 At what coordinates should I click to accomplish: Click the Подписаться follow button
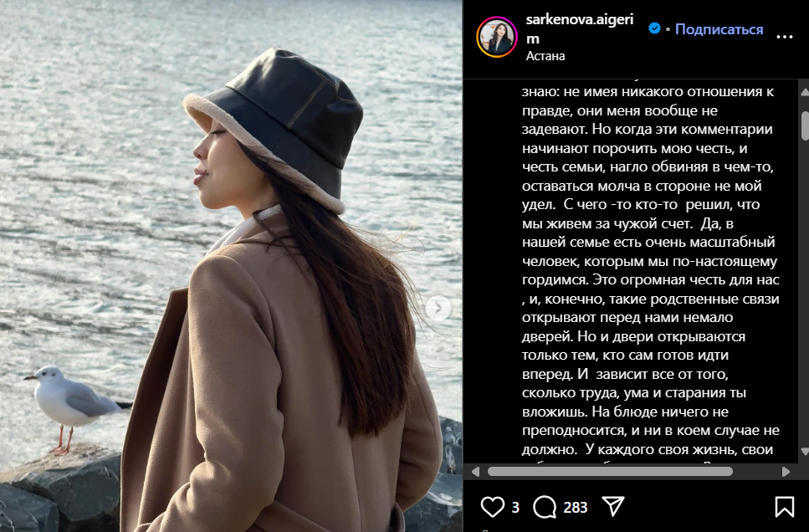(719, 29)
